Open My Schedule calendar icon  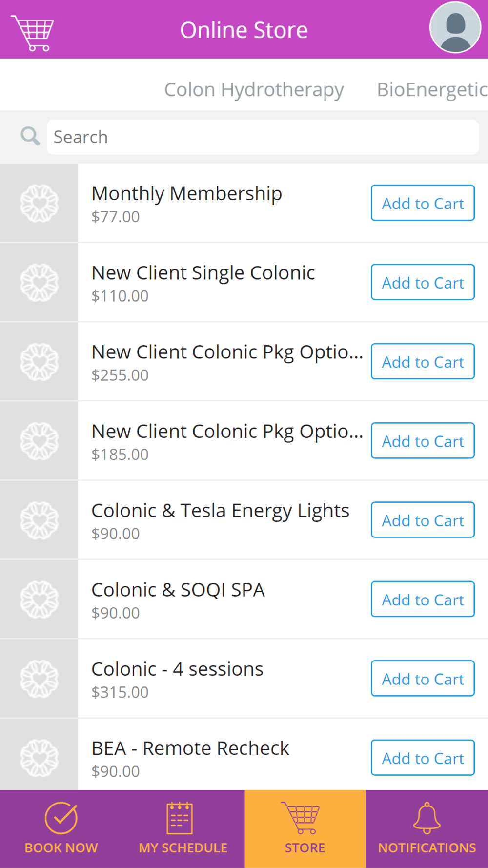180,818
